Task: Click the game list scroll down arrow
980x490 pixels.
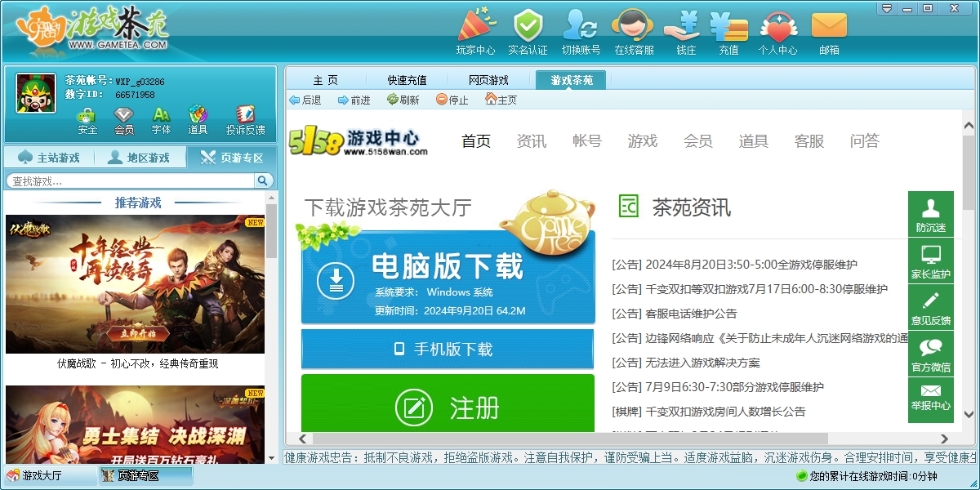Action: [x=271, y=459]
